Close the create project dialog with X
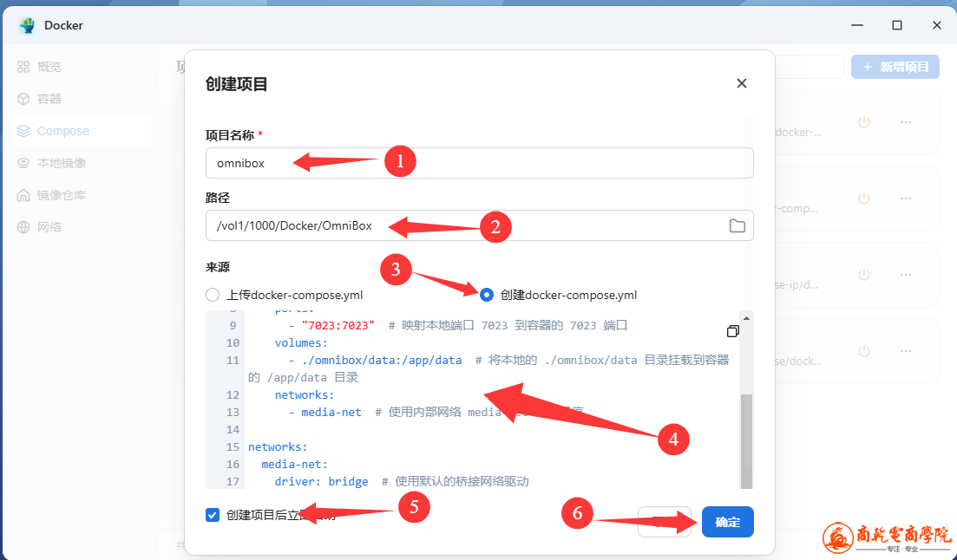Image resolution: width=957 pixels, height=560 pixels. 741,83
